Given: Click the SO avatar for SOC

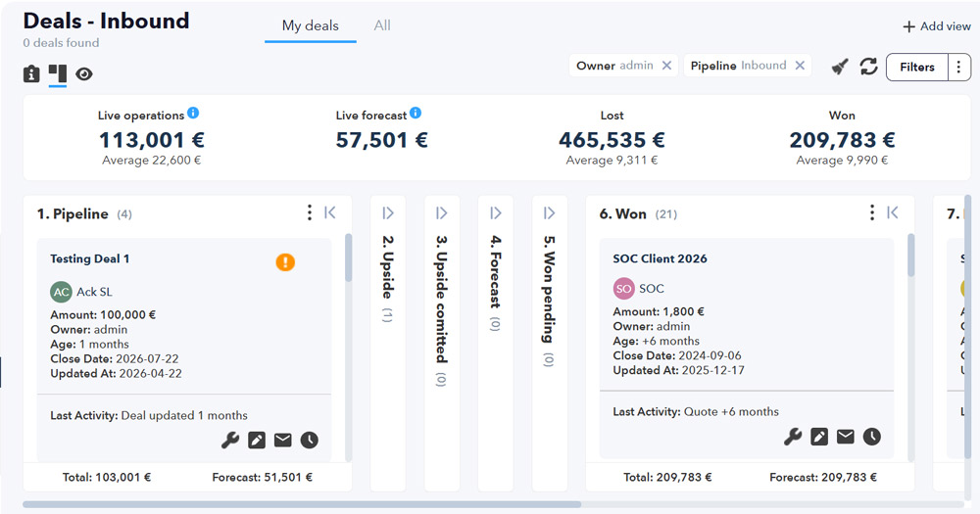Looking at the screenshot, I should (623, 289).
